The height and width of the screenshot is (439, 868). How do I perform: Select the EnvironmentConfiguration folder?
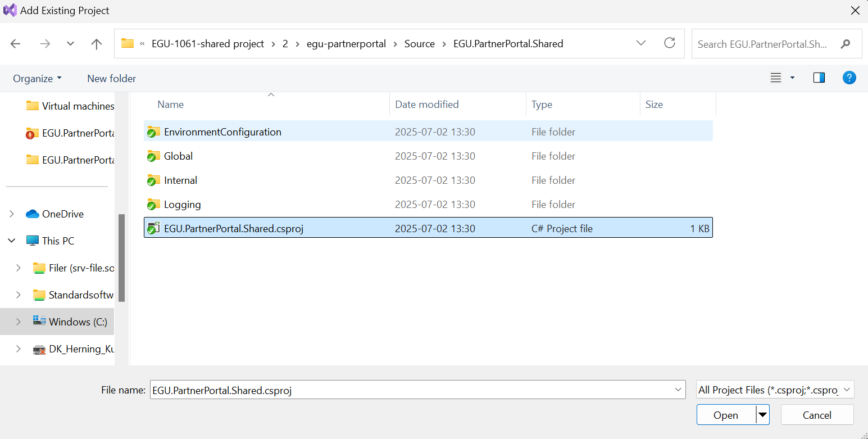(x=428, y=132)
